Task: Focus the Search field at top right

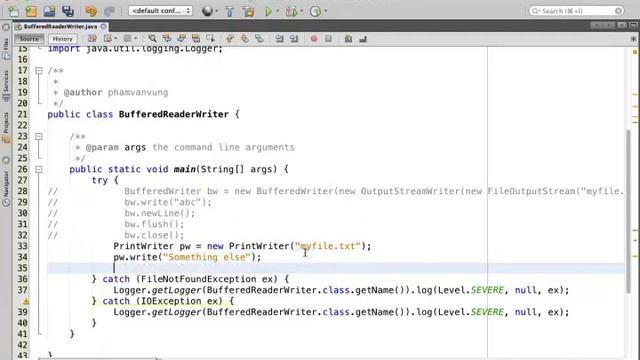Action: click(576, 11)
